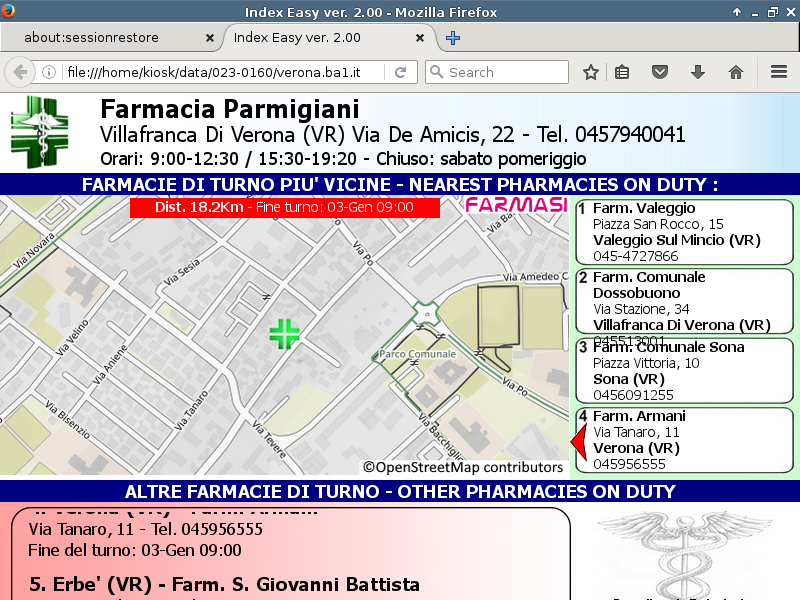Image resolution: width=800 pixels, height=600 pixels.
Task: Reload the page in the address bar
Action: 400,72
